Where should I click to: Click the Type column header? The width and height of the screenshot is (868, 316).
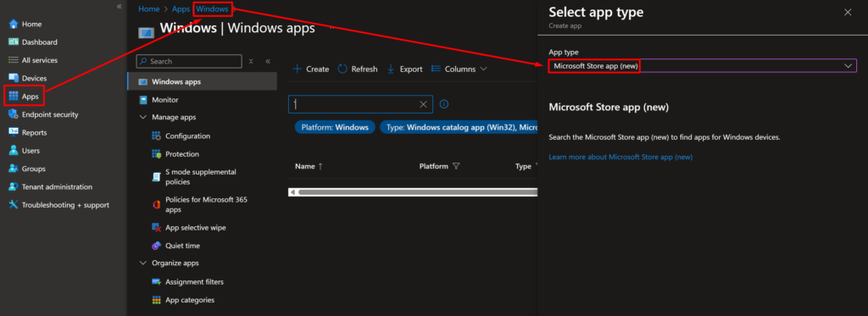pos(523,167)
